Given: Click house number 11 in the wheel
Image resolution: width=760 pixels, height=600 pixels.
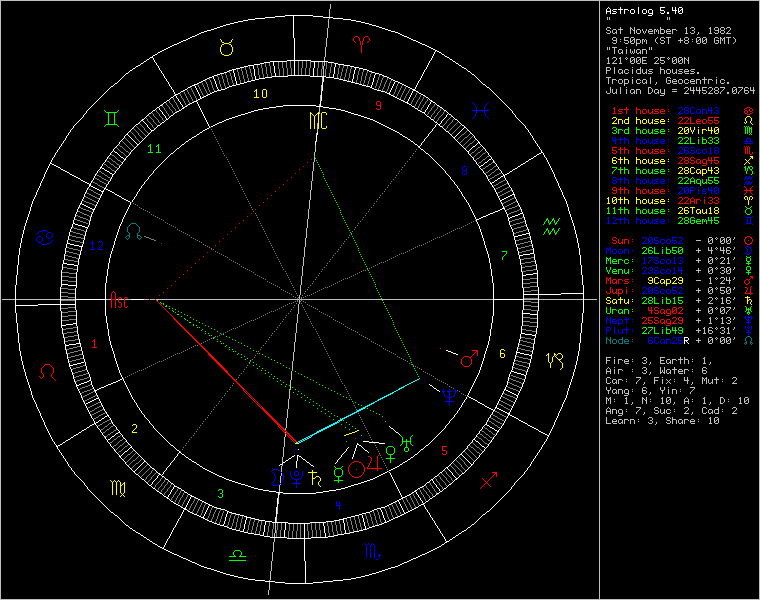Looking at the screenshot, I should (154, 149).
